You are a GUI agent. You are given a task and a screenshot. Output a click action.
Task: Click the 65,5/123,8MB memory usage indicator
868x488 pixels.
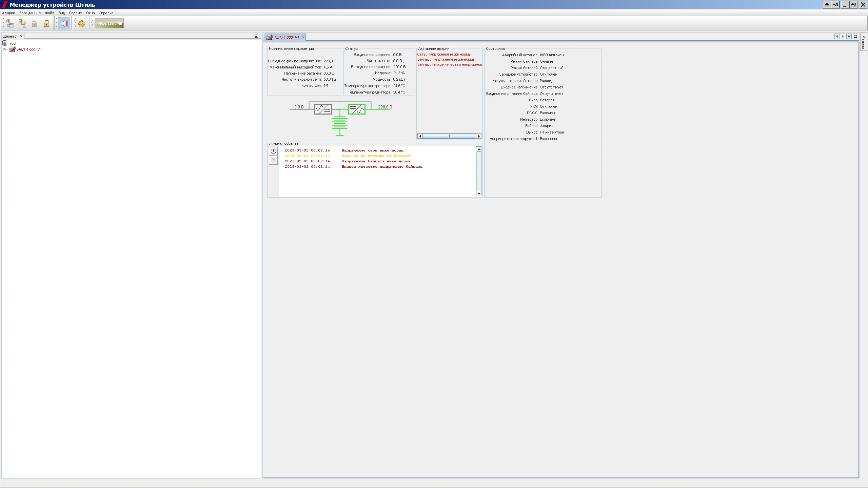109,23
